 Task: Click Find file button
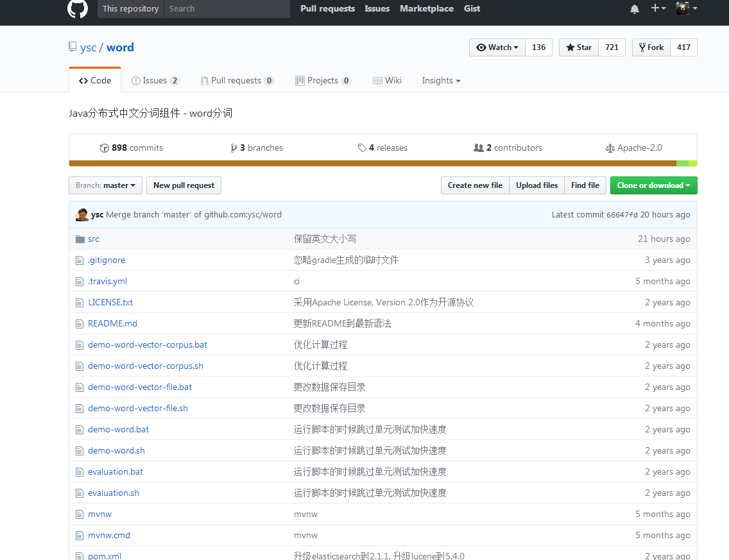pos(585,185)
